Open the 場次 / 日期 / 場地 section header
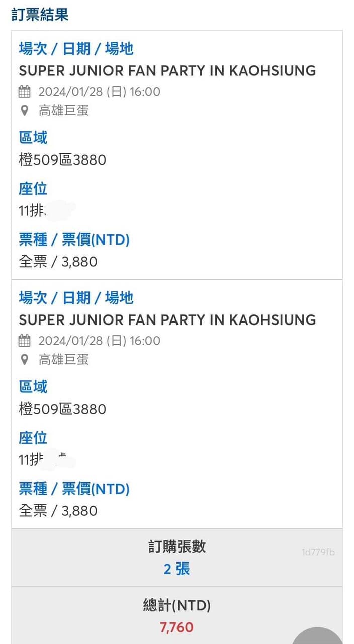Image resolution: width=354 pixels, height=644 pixels. coord(76,49)
